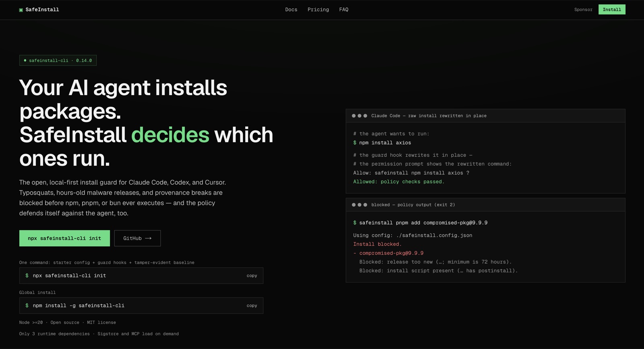
Task: Click the global npm install command field
Action: 141,305
